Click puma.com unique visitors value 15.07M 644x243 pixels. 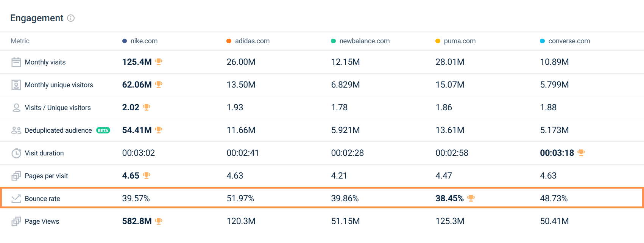(450, 85)
